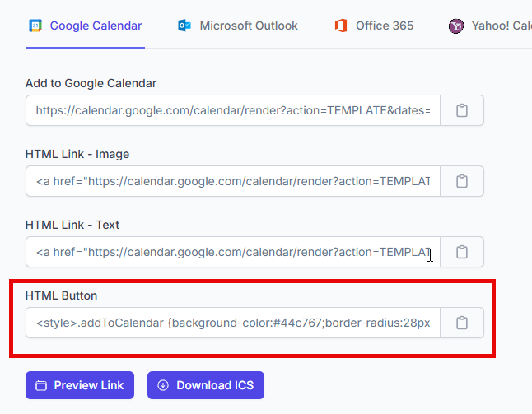Click download arrow icon in Download ICS

tap(163, 385)
